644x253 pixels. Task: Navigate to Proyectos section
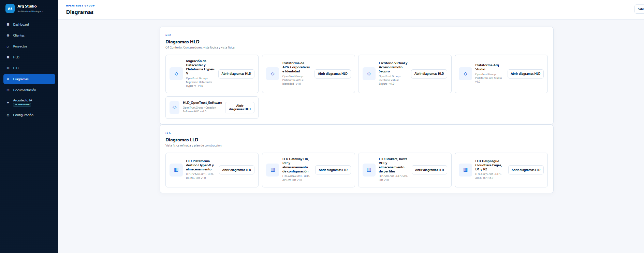click(x=29, y=46)
